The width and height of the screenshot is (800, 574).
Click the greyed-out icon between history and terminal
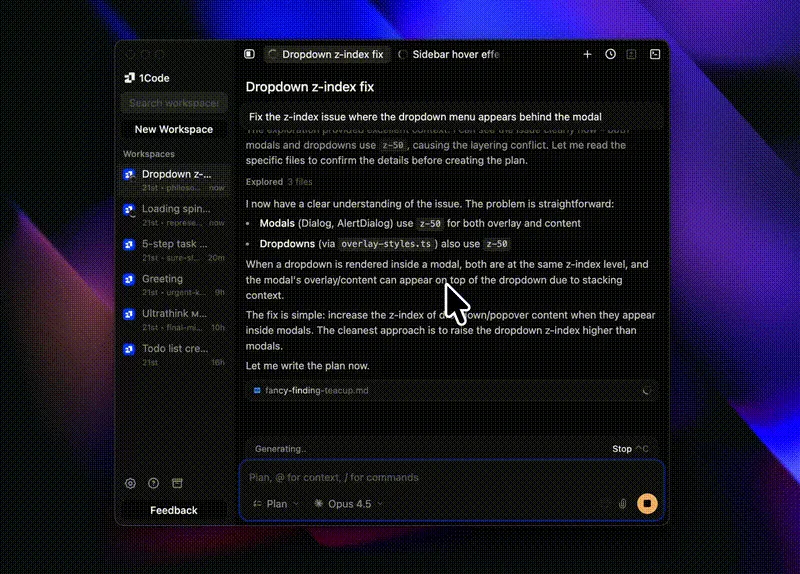tap(632, 54)
